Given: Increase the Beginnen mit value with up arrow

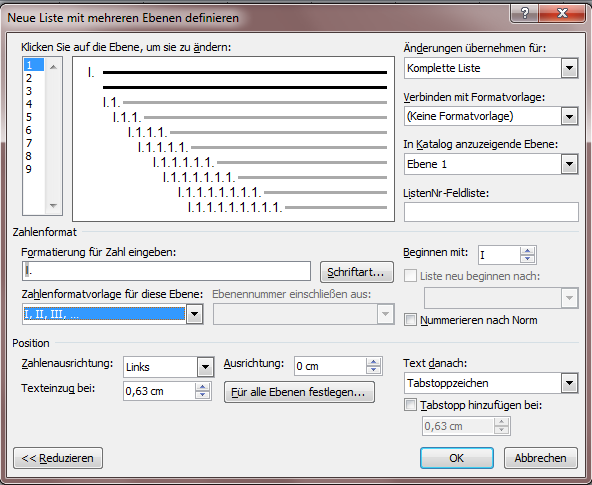Looking at the screenshot, I should tap(527, 251).
